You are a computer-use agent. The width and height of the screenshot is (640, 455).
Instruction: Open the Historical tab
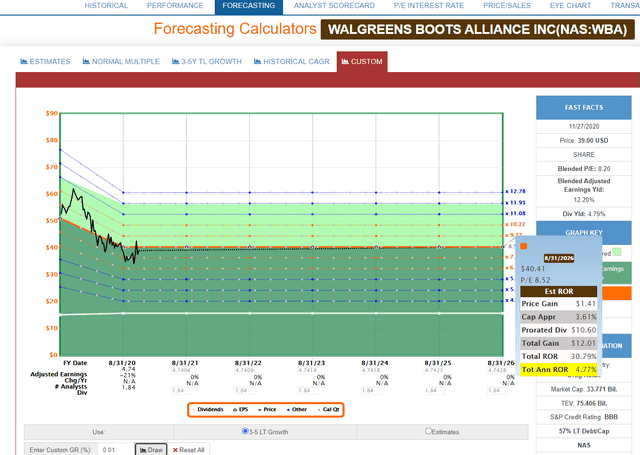[106, 6]
